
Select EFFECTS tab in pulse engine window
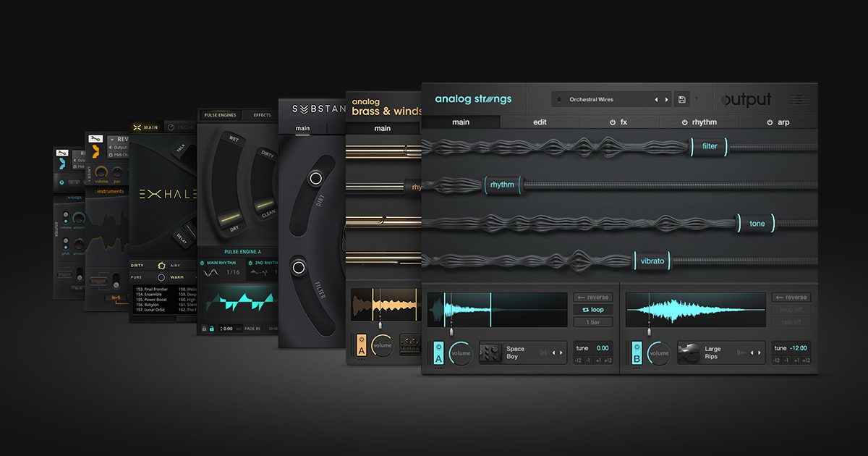click(x=262, y=115)
